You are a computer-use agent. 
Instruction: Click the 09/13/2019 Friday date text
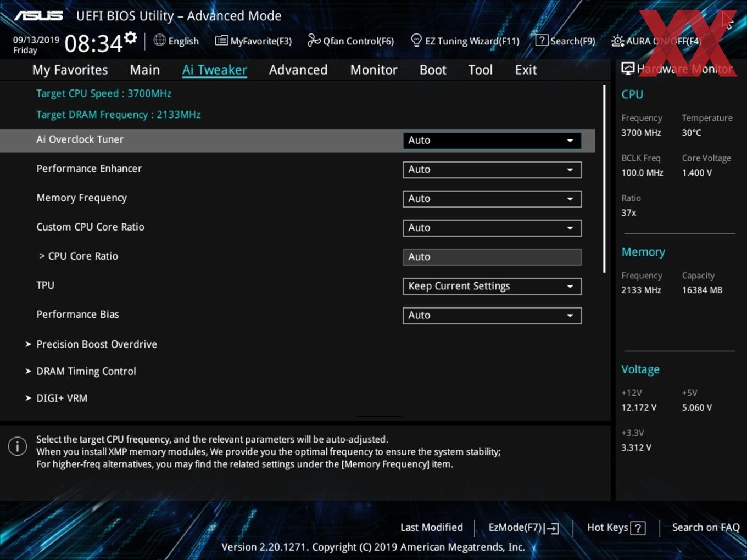(x=36, y=45)
